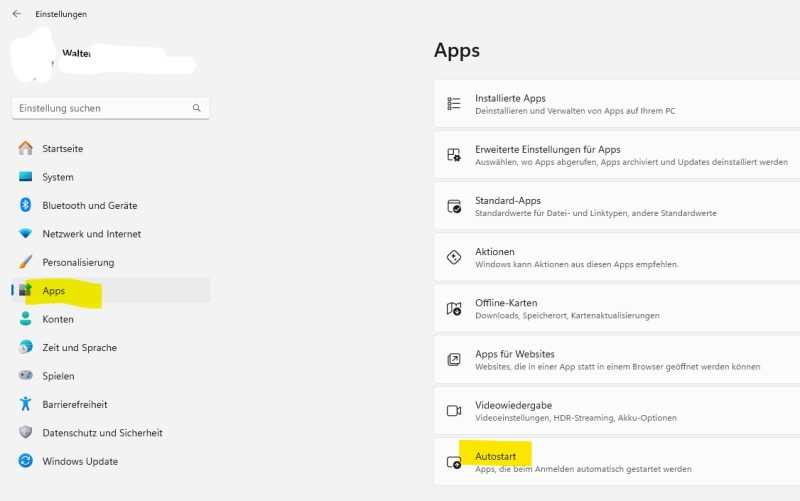This screenshot has width=800, height=501.
Task: Click the Personalisierung brush icon
Action: 26,262
